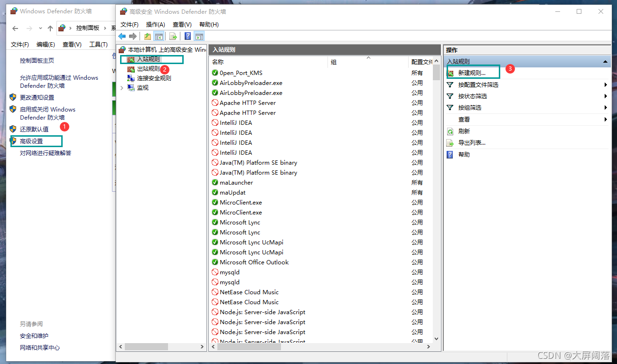Click Up arrow in the Windows Defender 防火墙 window
The height and width of the screenshot is (364, 617).
[x=50, y=28]
